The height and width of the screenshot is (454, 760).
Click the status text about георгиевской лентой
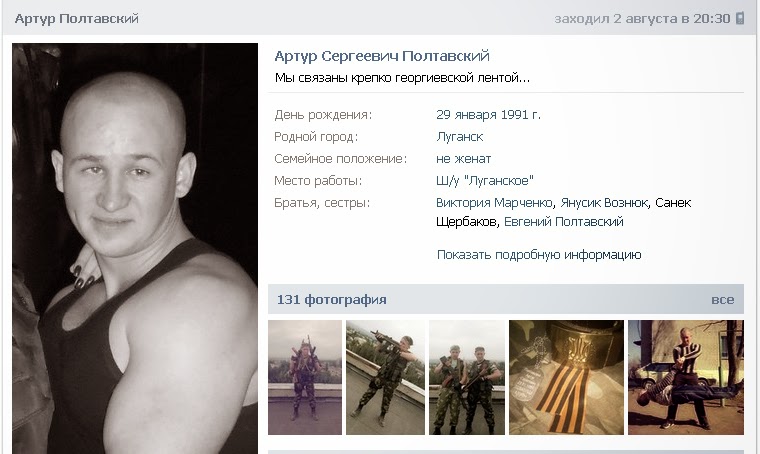click(x=402, y=78)
